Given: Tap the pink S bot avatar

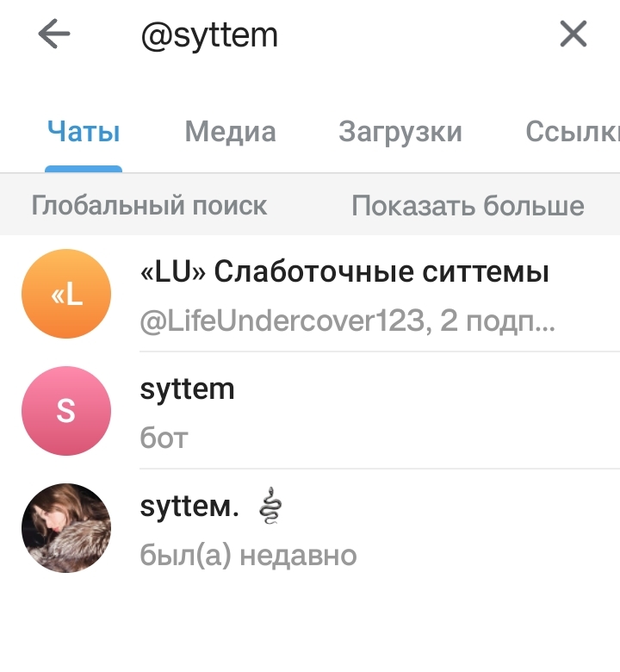Looking at the screenshot, I should pos(66,411).
